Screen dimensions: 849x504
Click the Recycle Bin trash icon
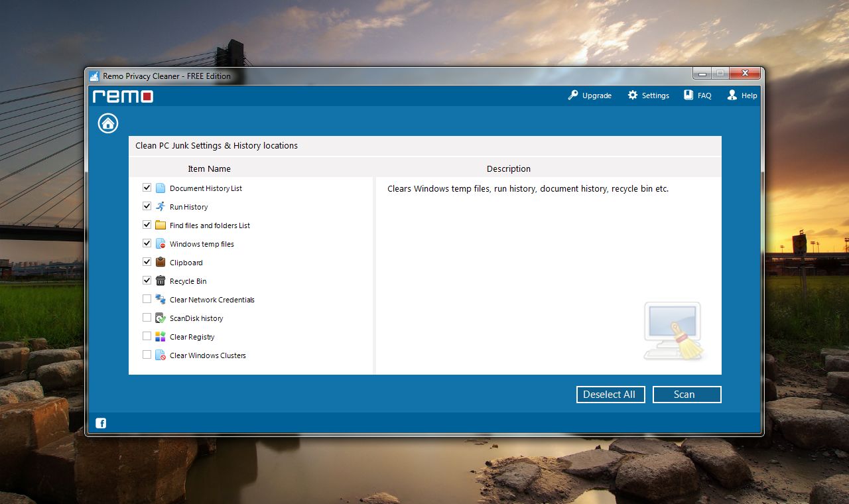click(x=161, y=281)
